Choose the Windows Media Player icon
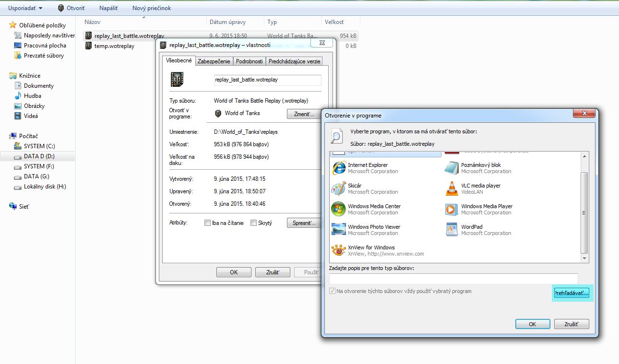The height and width of the screenshot is (364, 619). [x=452, y=210]
